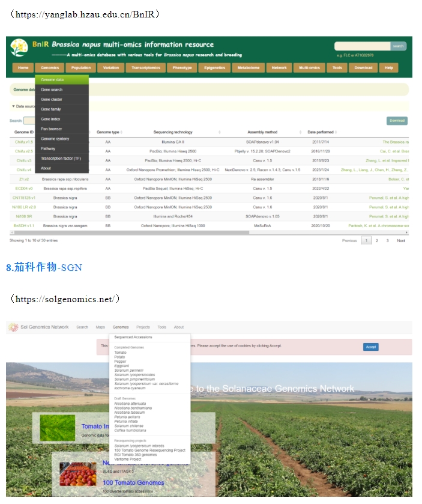
Task: Collapse the Data source section triangle
Action: click(13, 107)
